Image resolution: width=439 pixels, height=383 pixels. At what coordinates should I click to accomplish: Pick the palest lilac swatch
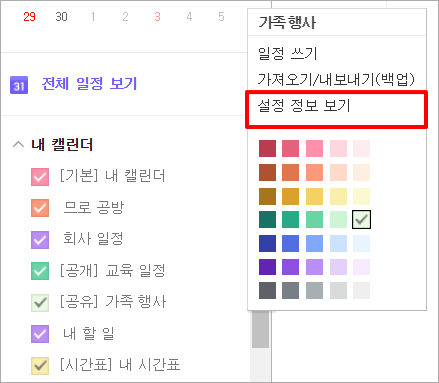[361, 267]
